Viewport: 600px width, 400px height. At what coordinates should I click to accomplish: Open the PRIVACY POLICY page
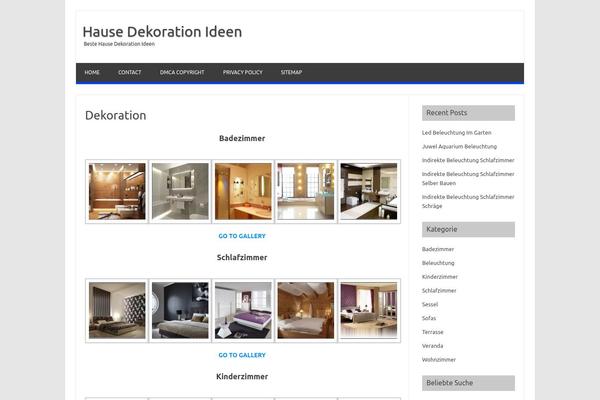[243, 72]
